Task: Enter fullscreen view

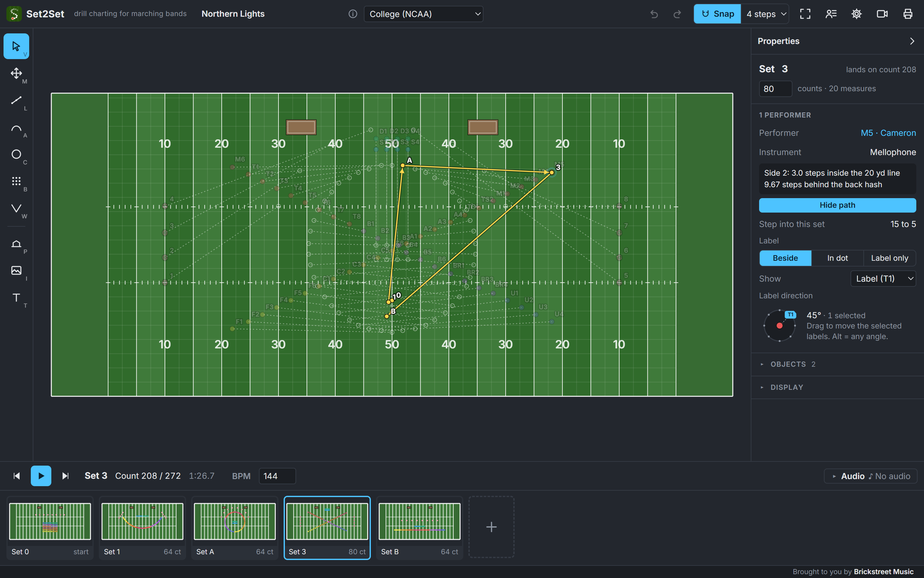Action: point(805,14)
